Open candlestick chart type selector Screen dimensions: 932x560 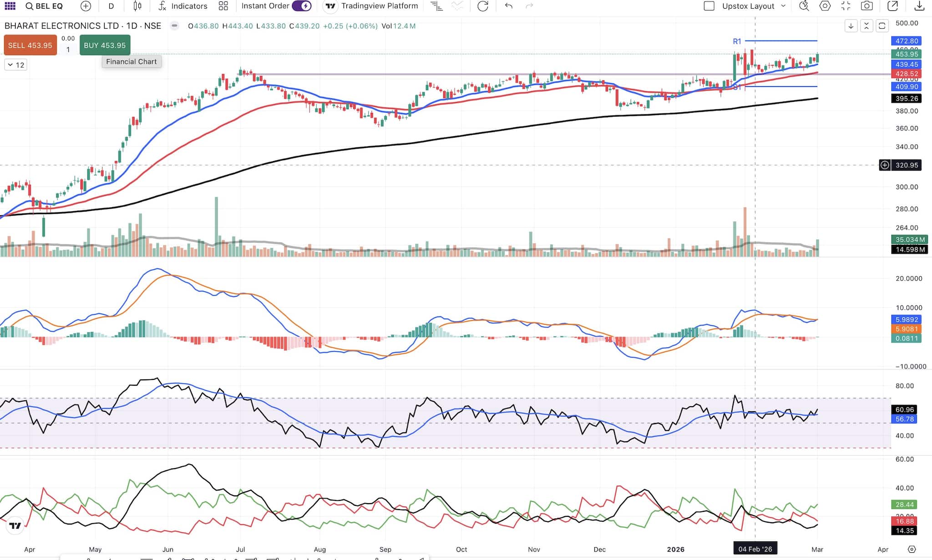pyautogui.click(x=137, y=6)
